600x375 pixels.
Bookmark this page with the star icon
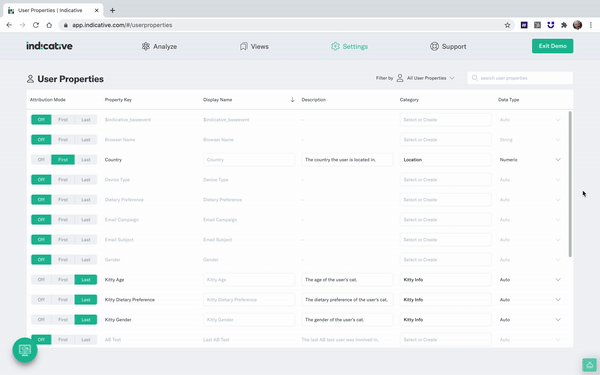(507, 25)
